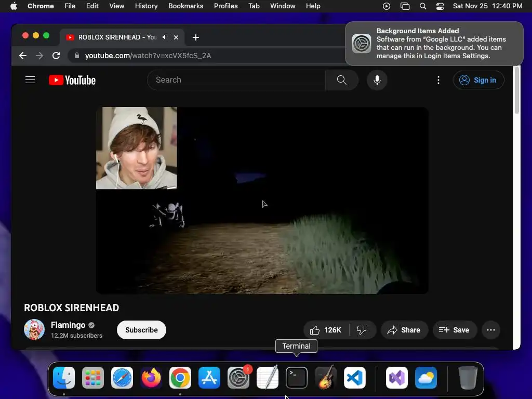Image resolution: width=532 pixels, height=399 pixels.
Task: Open Spotlight search in menu bar
Action: (423, 6)
